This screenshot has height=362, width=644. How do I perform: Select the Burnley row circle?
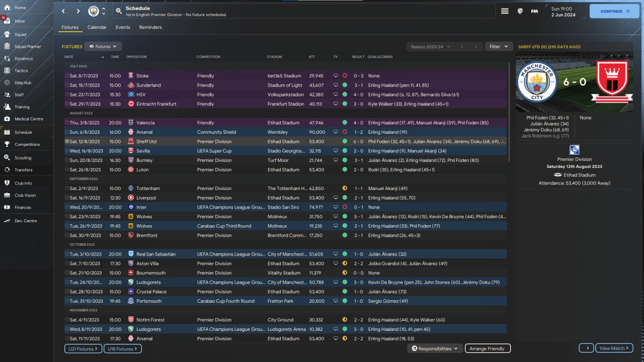coord(67,160)
